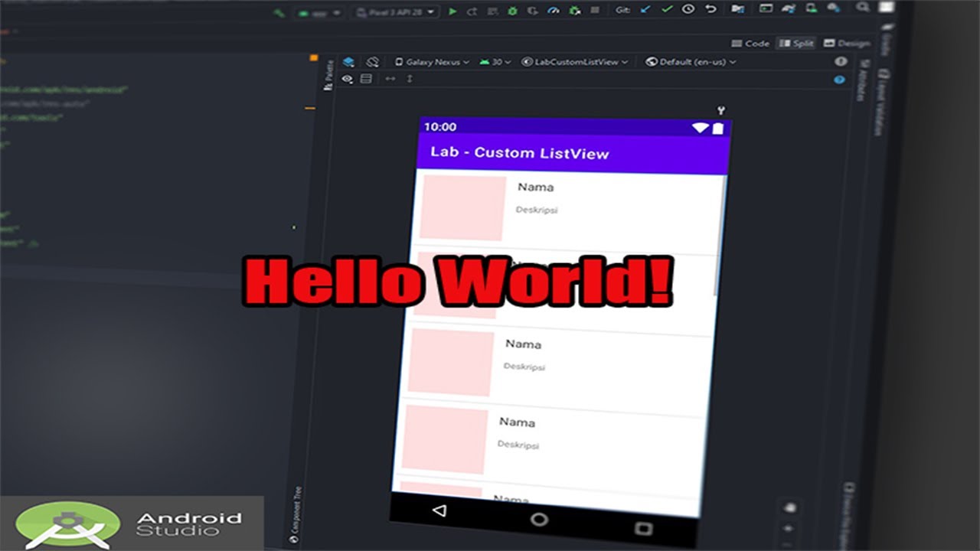
Task: Toggle the autoconnect icon beside the eye
Action: pyautogui.click(x=366, y=79)
